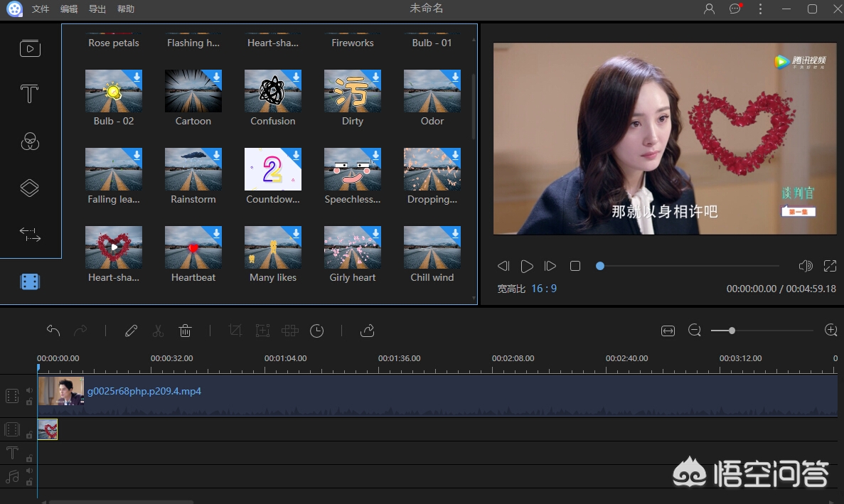
Task: Open the elements panel film icon
Action: pyautogui.click(x=30, y=282)
